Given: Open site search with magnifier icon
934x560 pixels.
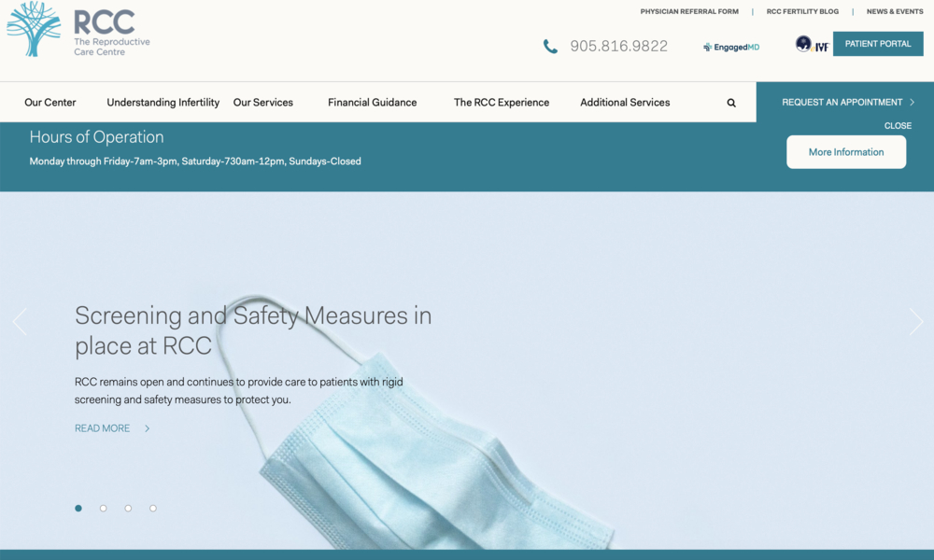Looking at the screenshot, I should click(731, 103).
